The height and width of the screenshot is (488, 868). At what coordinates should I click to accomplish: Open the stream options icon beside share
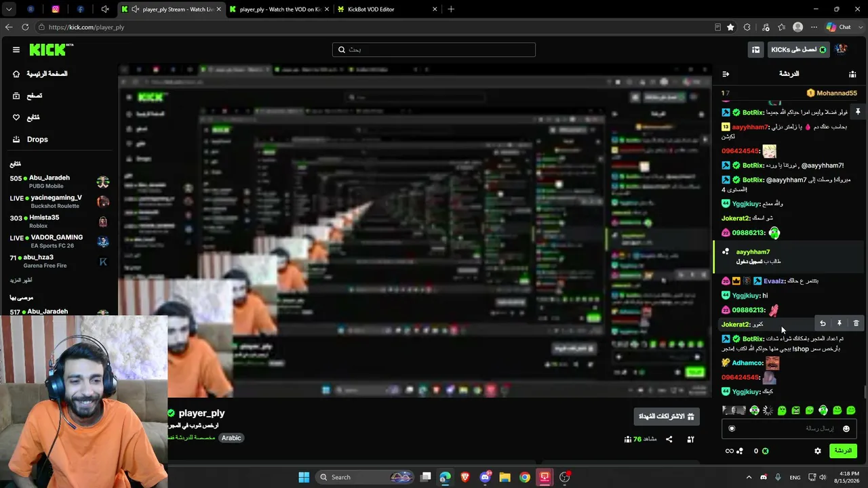[690, 439]
